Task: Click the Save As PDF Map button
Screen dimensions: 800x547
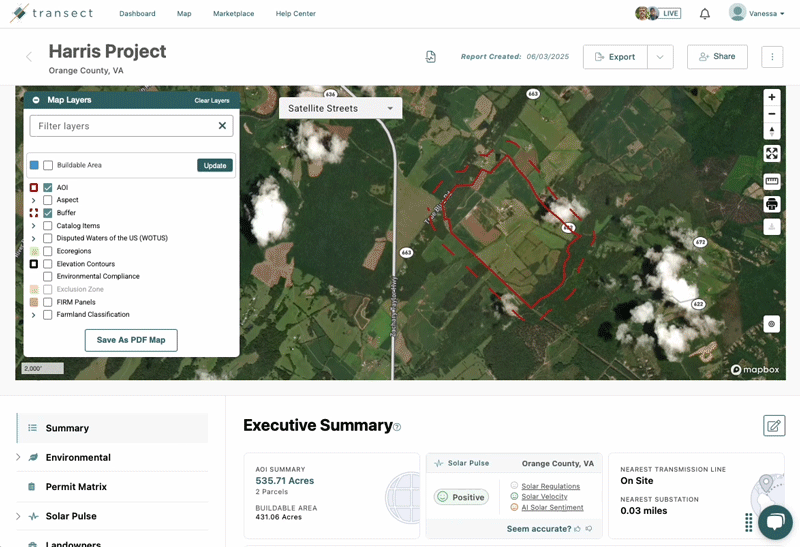Action: pyautogui.click(x=131, y=340)
